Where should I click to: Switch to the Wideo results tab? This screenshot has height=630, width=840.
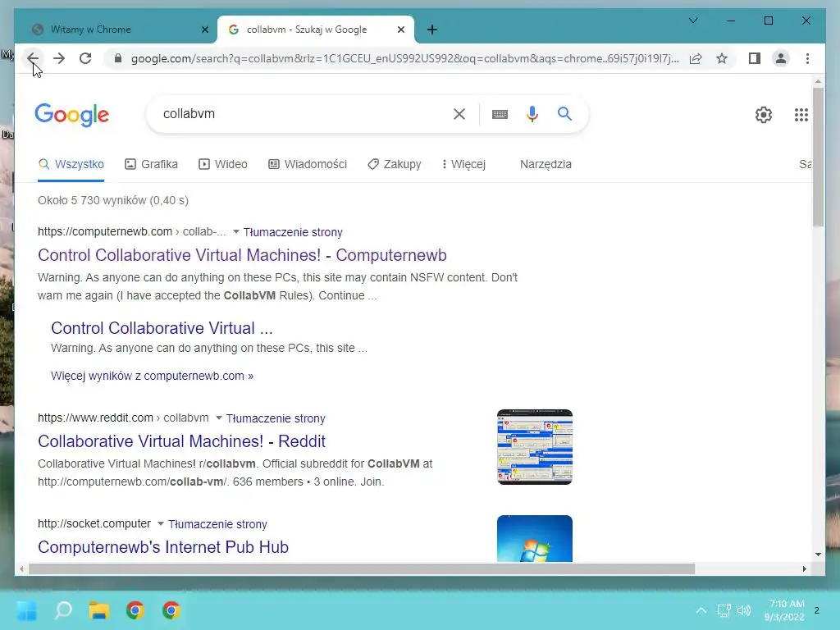click(x=223, y=164)
